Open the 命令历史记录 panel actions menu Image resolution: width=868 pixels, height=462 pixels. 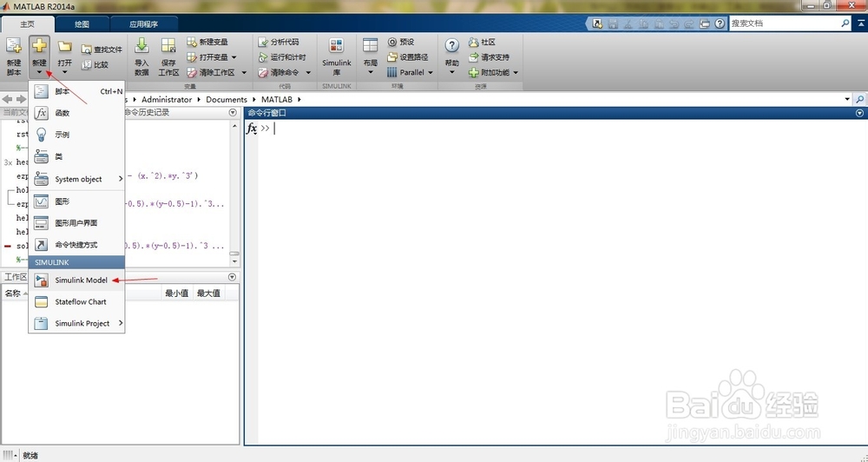(x=233, y=112)
